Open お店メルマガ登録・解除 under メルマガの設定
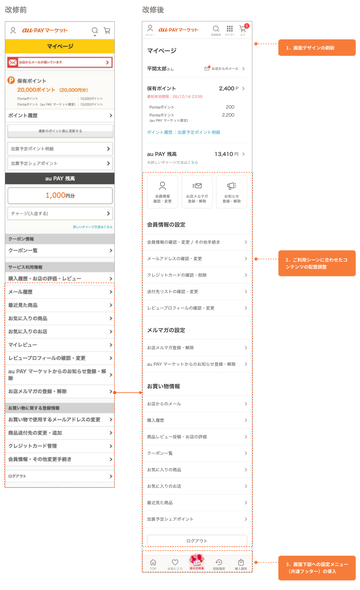This screenshot has width=360, height=590. pos(197,348)
